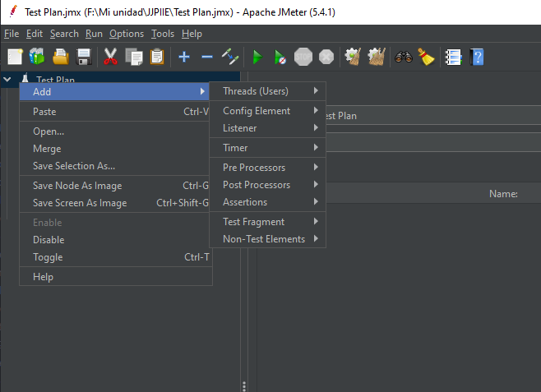Screen dimensions: 541x392
Task: Click the Cut scissors icon
Action: click(110, 57)
